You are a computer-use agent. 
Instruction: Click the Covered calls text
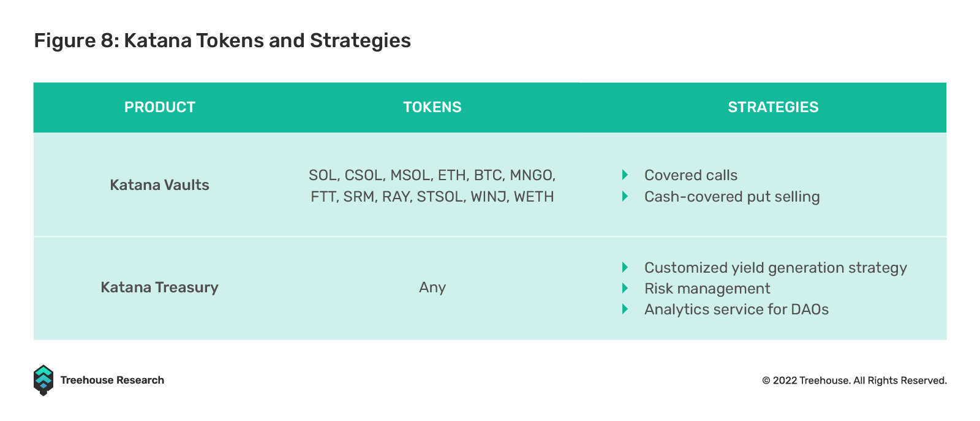691,175
